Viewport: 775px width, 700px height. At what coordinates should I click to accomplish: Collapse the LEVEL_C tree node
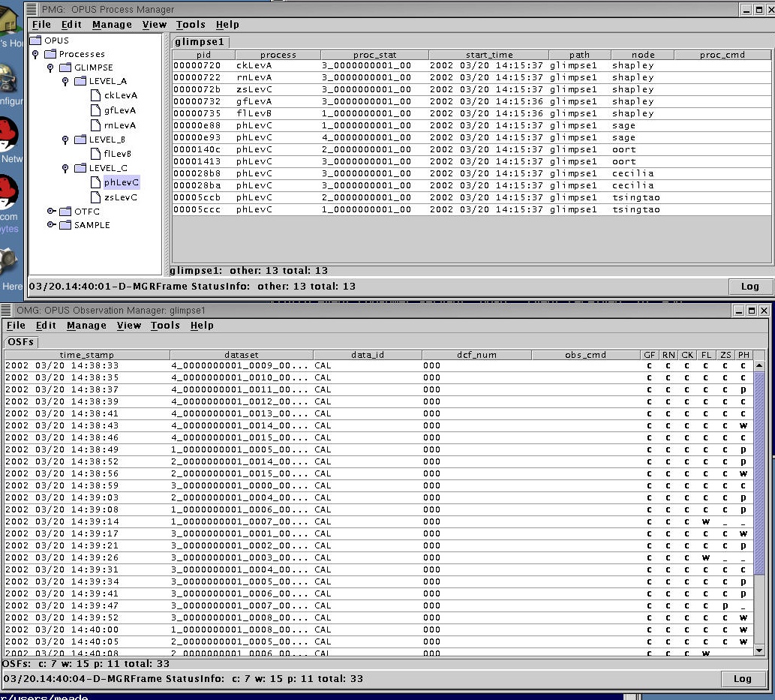(65, 169)
